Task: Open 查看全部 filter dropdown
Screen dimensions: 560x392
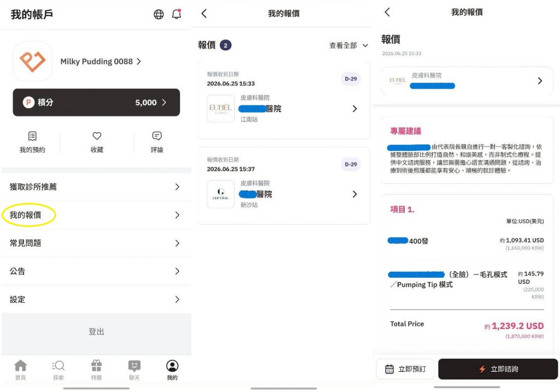Action: coord(348,45)
